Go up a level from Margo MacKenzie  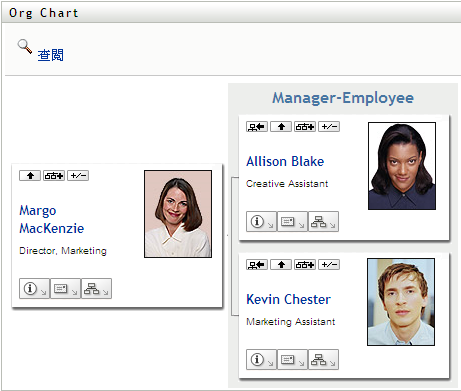pos(30,176)
